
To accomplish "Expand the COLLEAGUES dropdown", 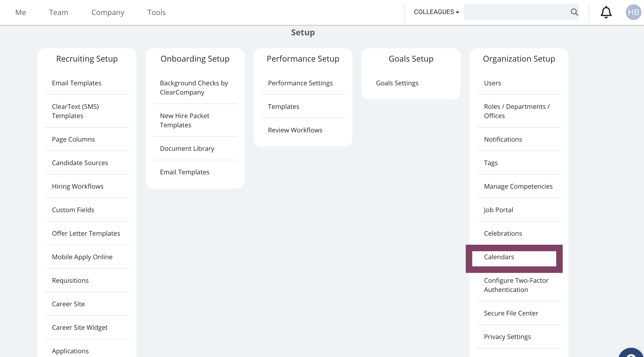I will 436,12.
